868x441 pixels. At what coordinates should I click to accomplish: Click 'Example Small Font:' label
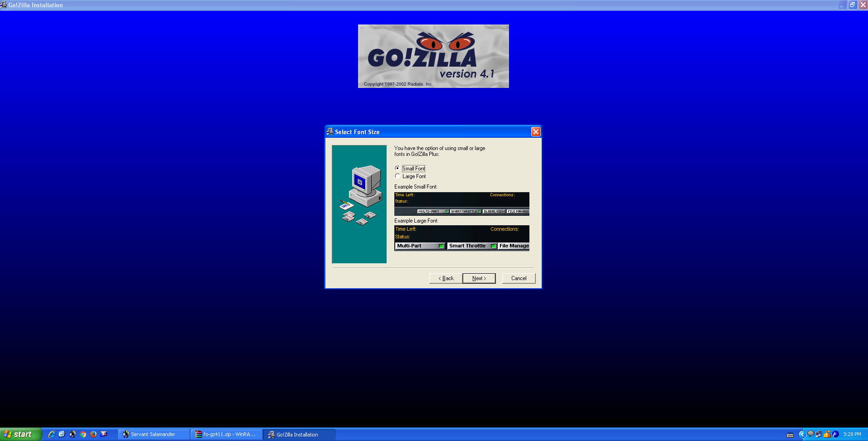click(x=416, y=187)
